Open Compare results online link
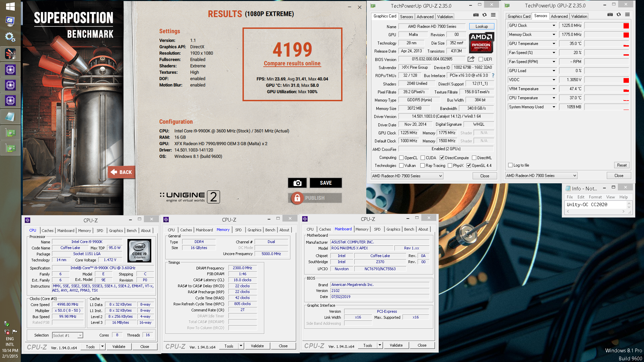Screen dimensions: 644x362 click(x=292, y=63)
